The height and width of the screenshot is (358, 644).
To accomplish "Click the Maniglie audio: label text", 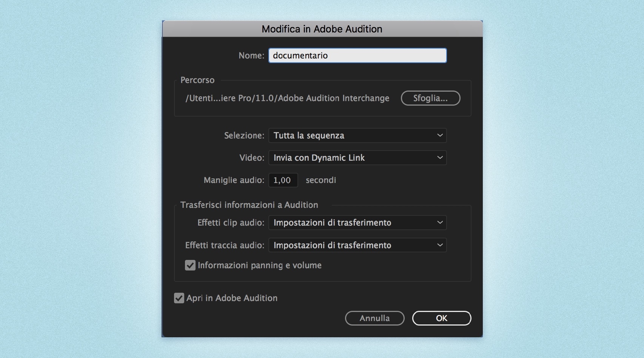I will click(234, 180).
